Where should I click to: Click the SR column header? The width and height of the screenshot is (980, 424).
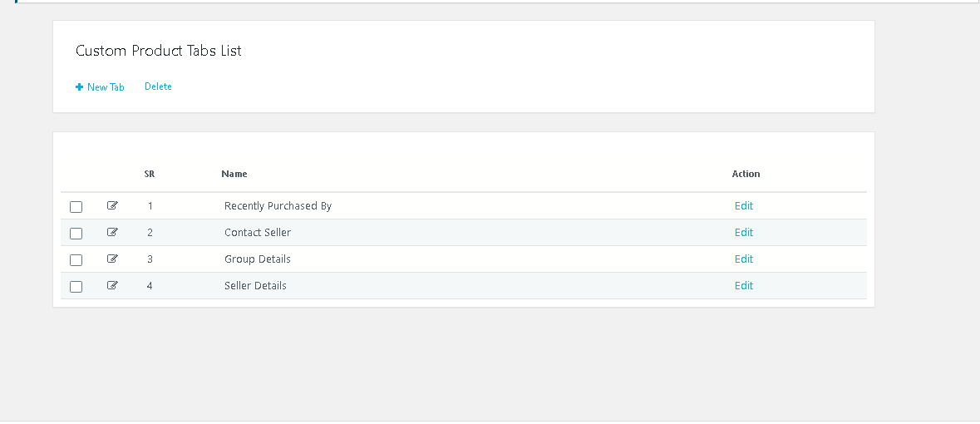point(150,175)
